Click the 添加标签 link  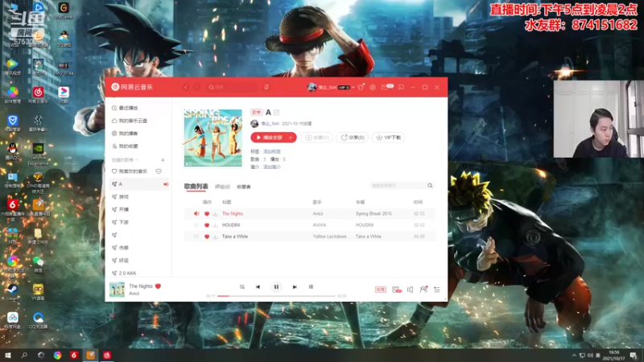coord(272,151)
